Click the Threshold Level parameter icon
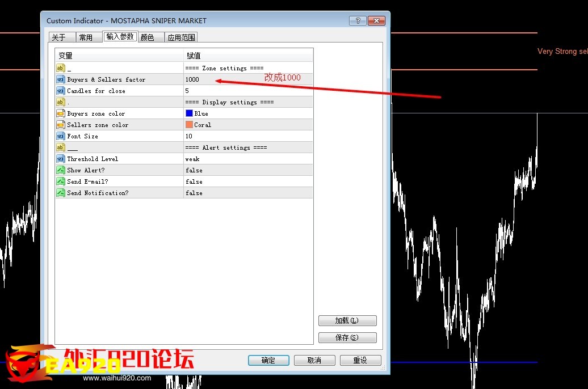 (61, 159)
